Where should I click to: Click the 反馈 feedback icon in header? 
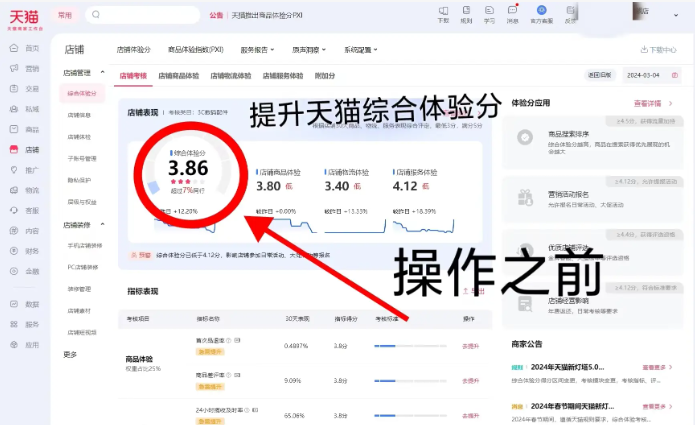tap(570, 10)
